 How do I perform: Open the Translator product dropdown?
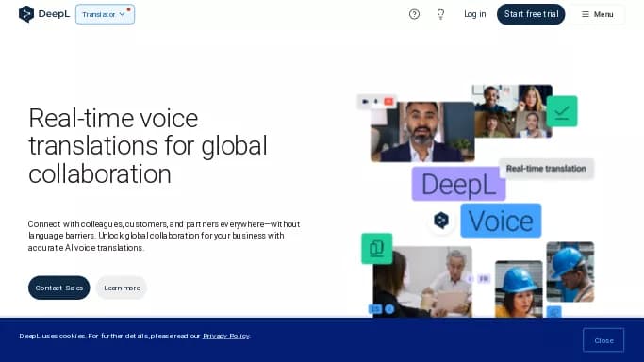click(x=106, y=14)
